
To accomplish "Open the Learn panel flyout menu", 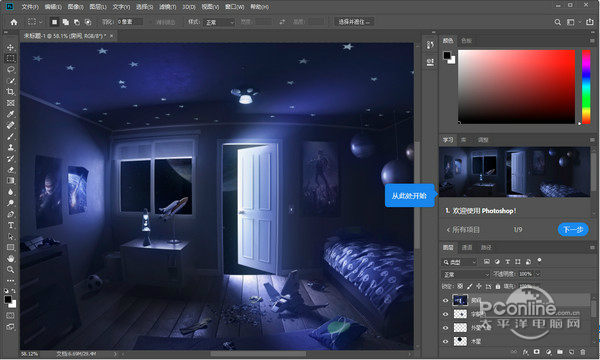I will pos(592,140).
